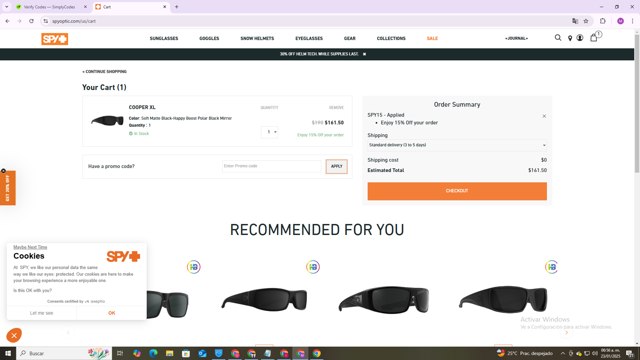The width and height of the screenshot is (640, 360).
Task: Click the orange CHECKOUT button
Action: 457,191
